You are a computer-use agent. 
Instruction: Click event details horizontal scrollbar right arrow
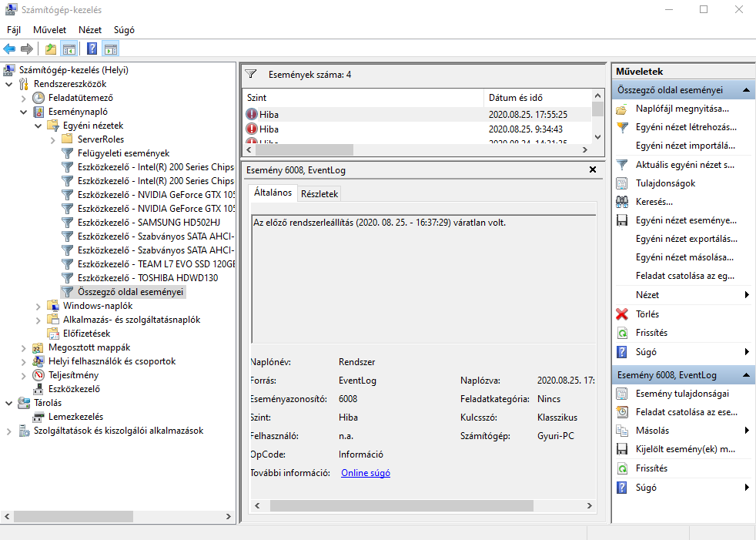(589, 505)
